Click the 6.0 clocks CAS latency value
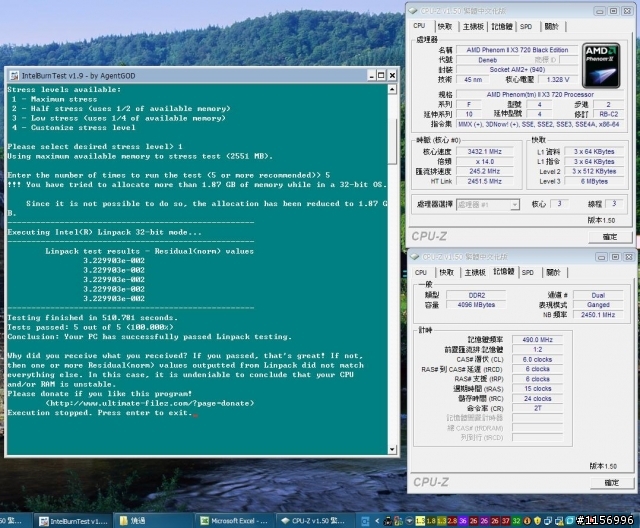 pos(538,359)
